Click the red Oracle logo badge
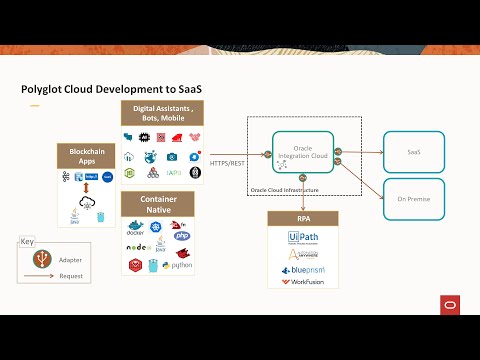480x360 pixels. point(450,305)
